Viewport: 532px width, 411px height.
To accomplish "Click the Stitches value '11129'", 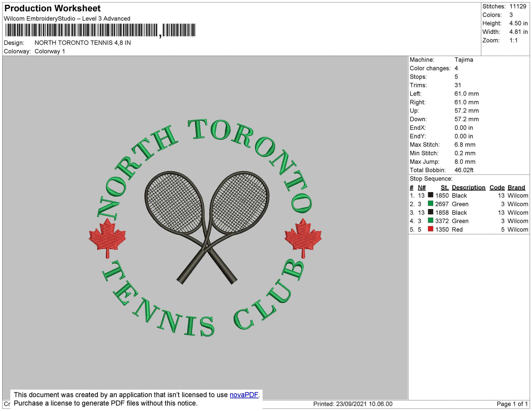I will tap(518, 6).
